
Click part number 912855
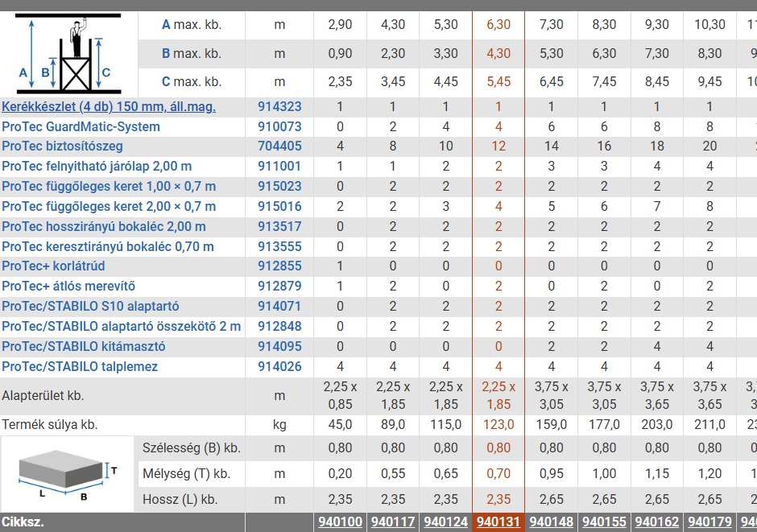coord(279,266)
